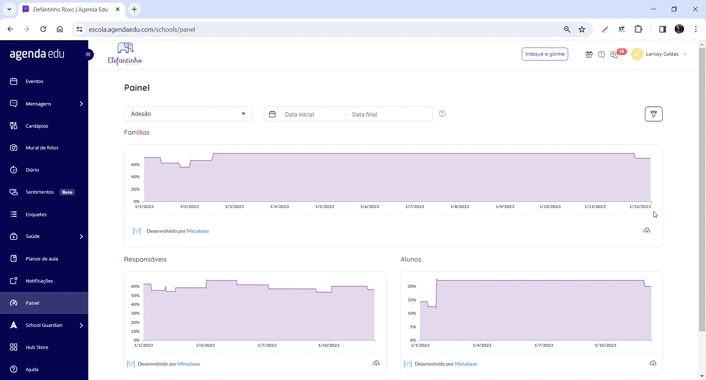Open the Larissy Caldas user menu
This screenshot has width=706, height=380.
(x=659, y=54)
